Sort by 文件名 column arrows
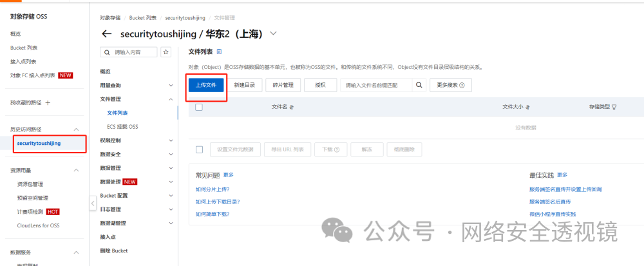 click(x=292, y=107)
